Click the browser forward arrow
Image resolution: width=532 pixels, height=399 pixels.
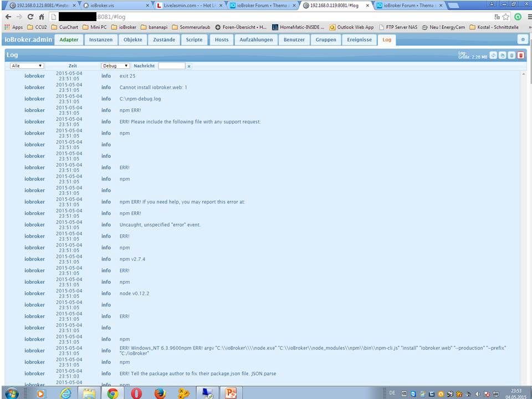[19, 17]
